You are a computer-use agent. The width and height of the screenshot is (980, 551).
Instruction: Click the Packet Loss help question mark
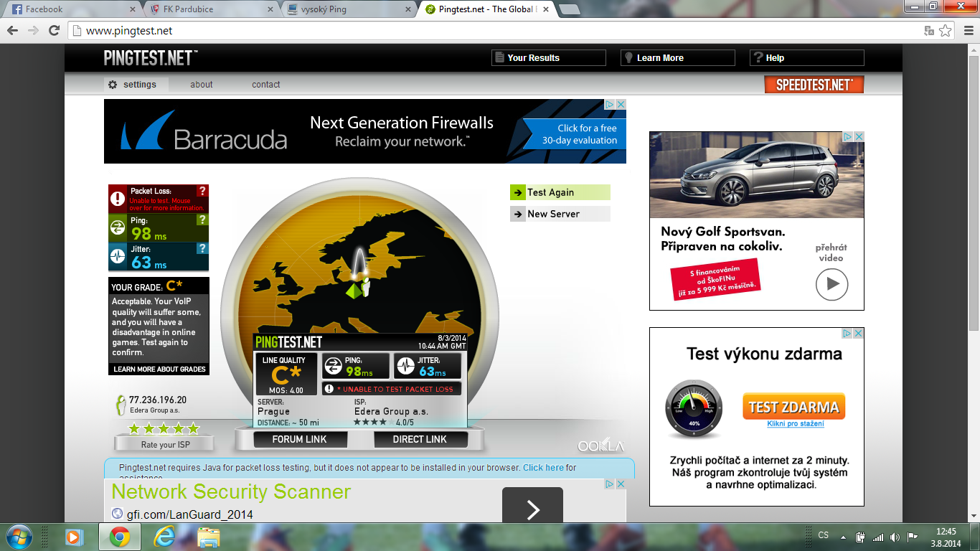point(202,191)
